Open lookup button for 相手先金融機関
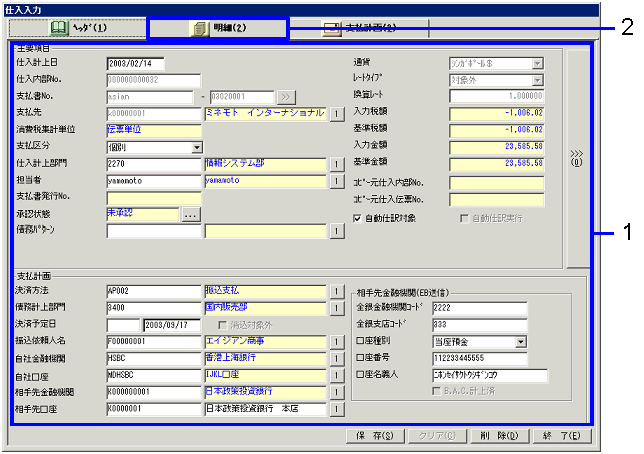644x454 pixels. (x=337, y=392)
